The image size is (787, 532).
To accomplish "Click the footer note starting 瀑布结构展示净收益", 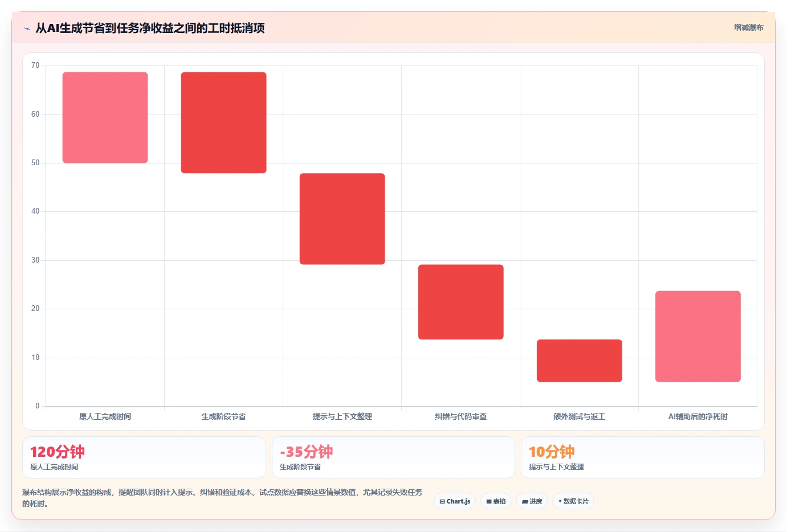I will (222, 498).
